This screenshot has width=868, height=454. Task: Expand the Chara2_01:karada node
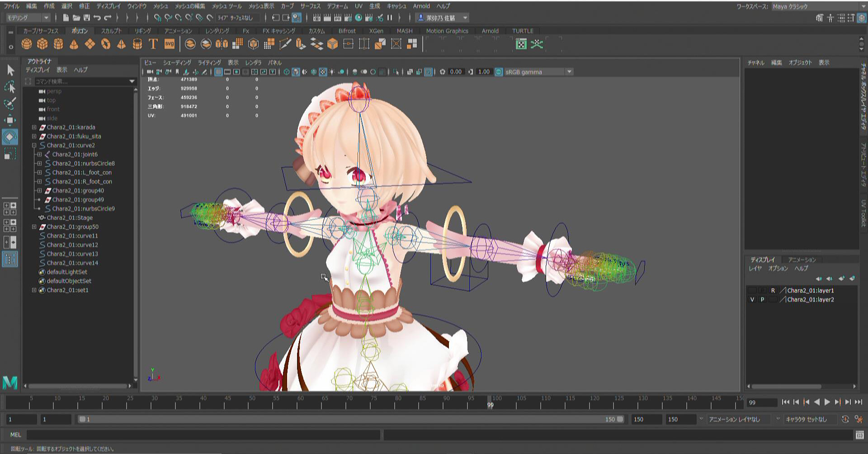pyautogui.click(x=34, y=127)
